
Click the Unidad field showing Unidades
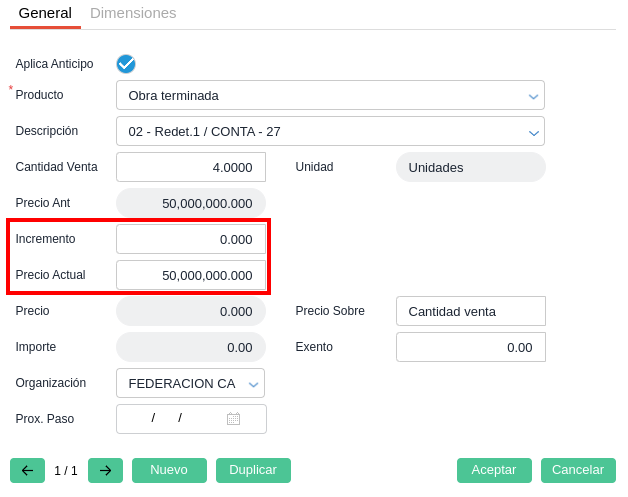click(470, 167)
